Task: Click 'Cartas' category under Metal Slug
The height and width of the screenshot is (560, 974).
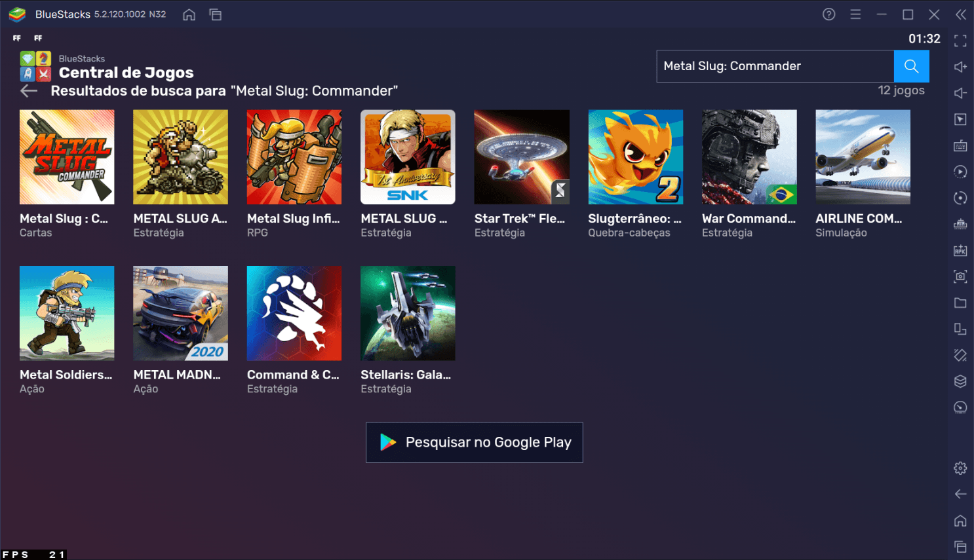Action: [36, 233]
